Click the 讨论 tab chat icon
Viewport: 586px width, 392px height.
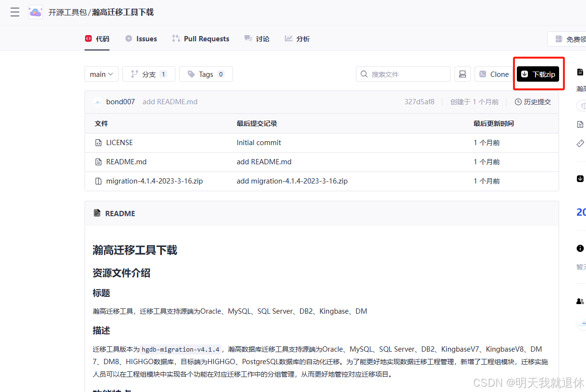248,38
